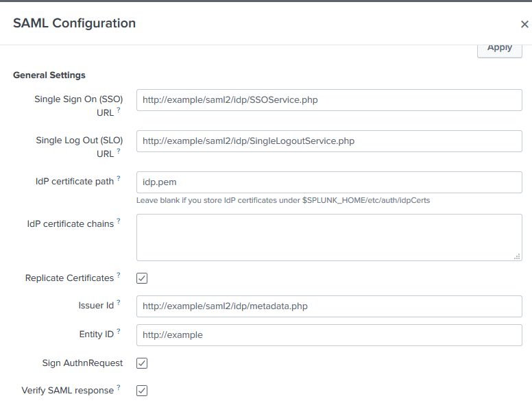This screenshot has width=532, height=403.
Task: Click help icon beside Single Log Out URL
Action: point(119,151)
